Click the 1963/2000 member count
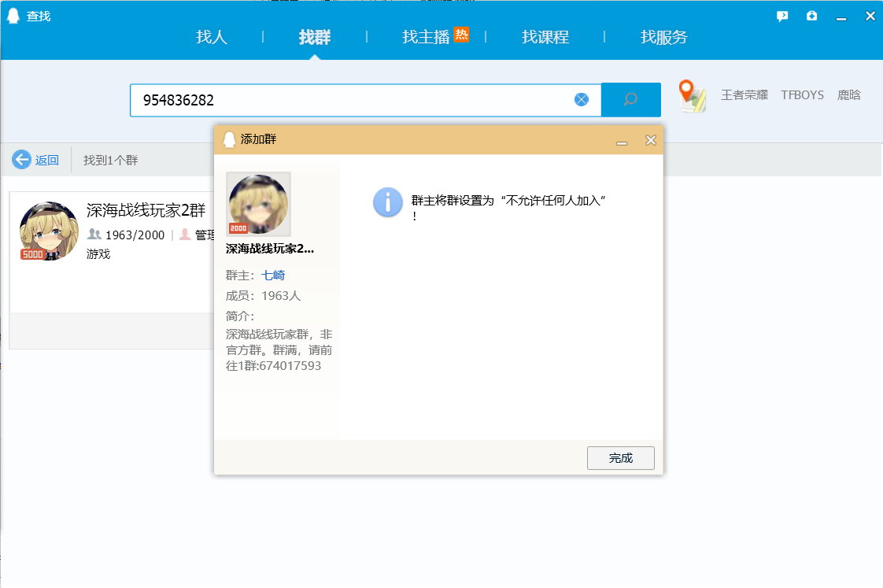883x588 pixels. 135,235
